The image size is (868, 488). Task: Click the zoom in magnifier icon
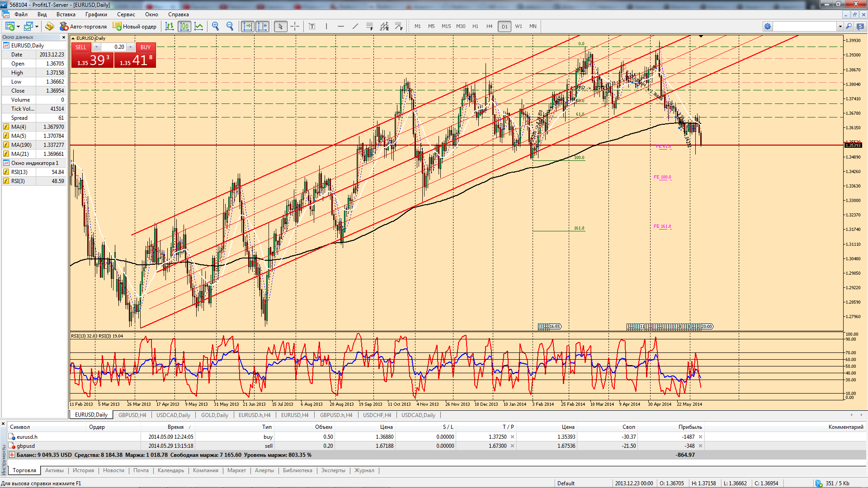[216, 26]
